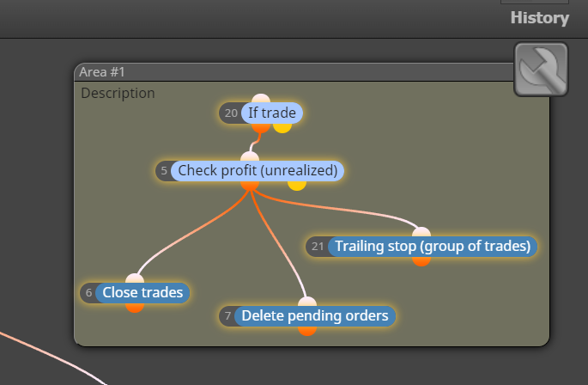588x385 pixels.
Task: Click orange output connector of If trade
Action: [x=261, y=128]
